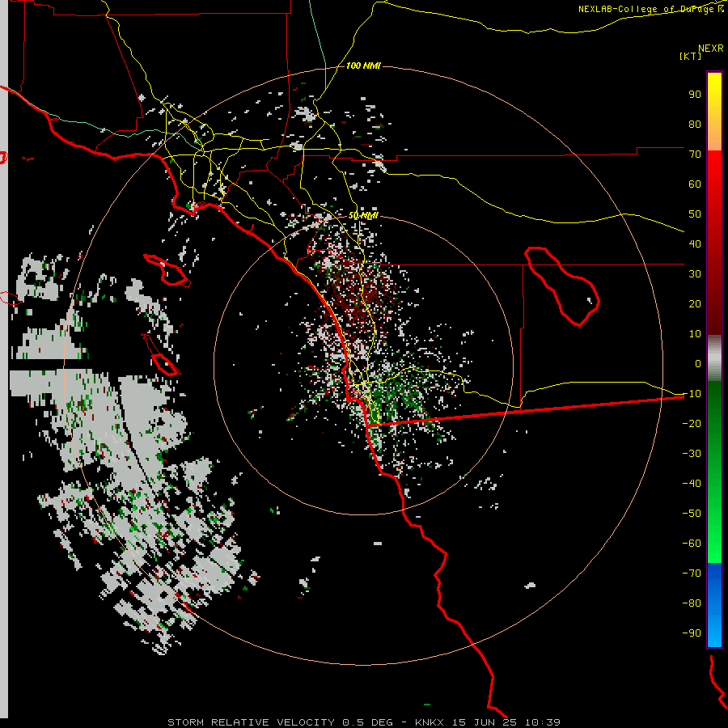Viewport: 728px width, 728px height.
Task: Click the 50 NMI range ring label
Action: 363,215
